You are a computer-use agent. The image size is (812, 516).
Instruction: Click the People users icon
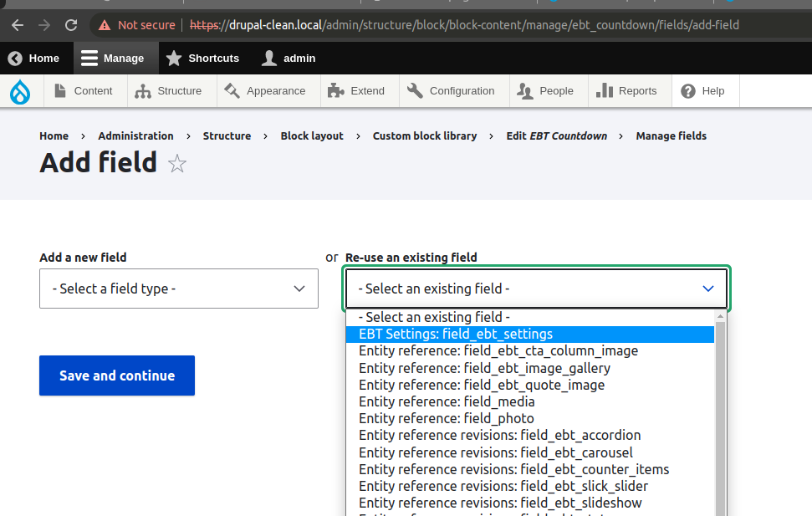(525, 91)
